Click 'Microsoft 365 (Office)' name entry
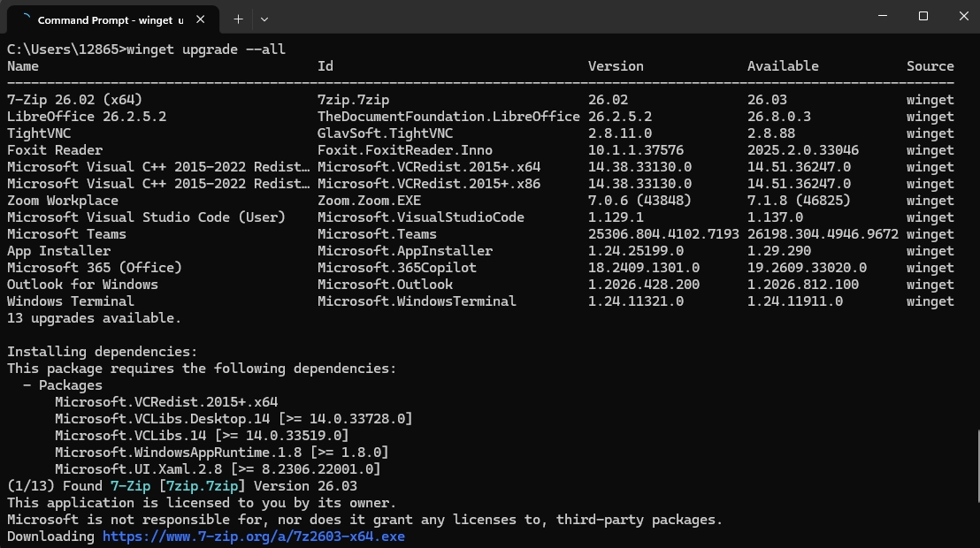 pyautogui.click(x=95, y=268)
